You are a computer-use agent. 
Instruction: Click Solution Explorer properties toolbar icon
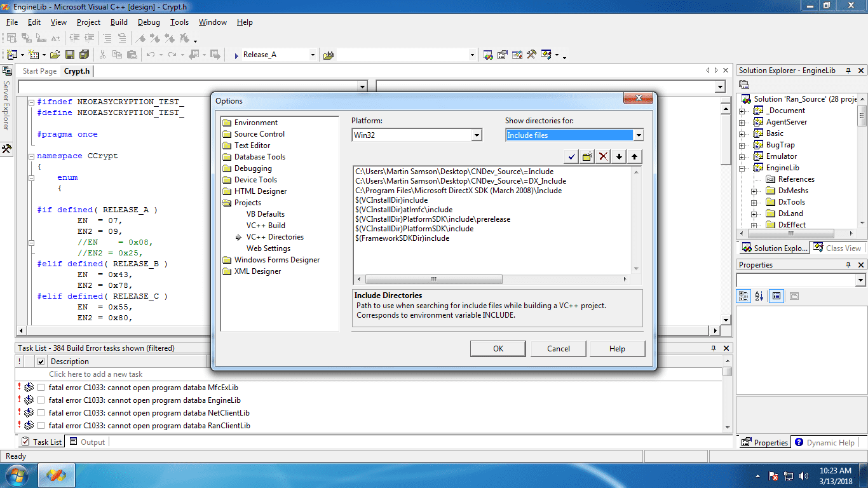744,85
